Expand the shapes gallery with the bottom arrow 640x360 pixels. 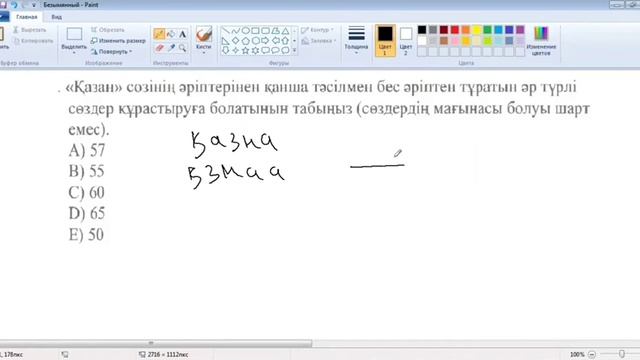click(294, 50)
